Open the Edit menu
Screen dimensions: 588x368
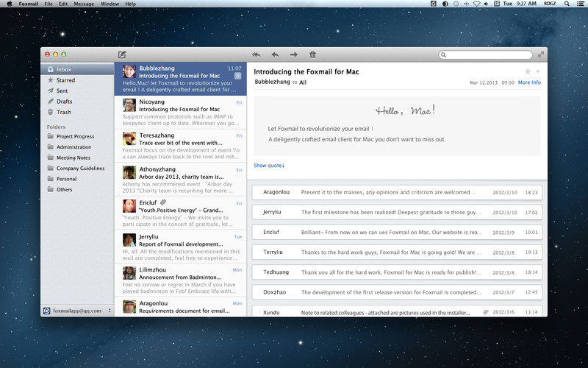[63, 4]
